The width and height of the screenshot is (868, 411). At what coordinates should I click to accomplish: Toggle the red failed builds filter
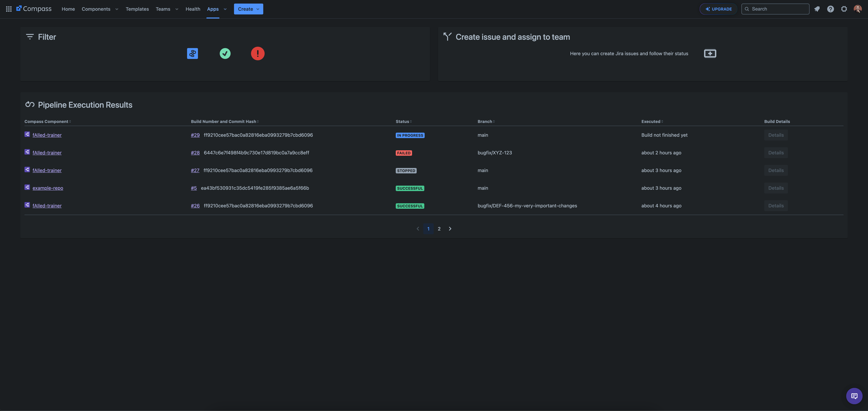click(258, 53)
